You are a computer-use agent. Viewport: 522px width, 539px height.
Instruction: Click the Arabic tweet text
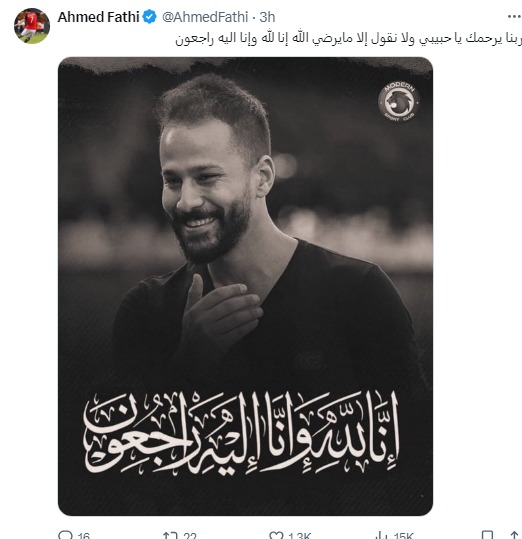348,38
